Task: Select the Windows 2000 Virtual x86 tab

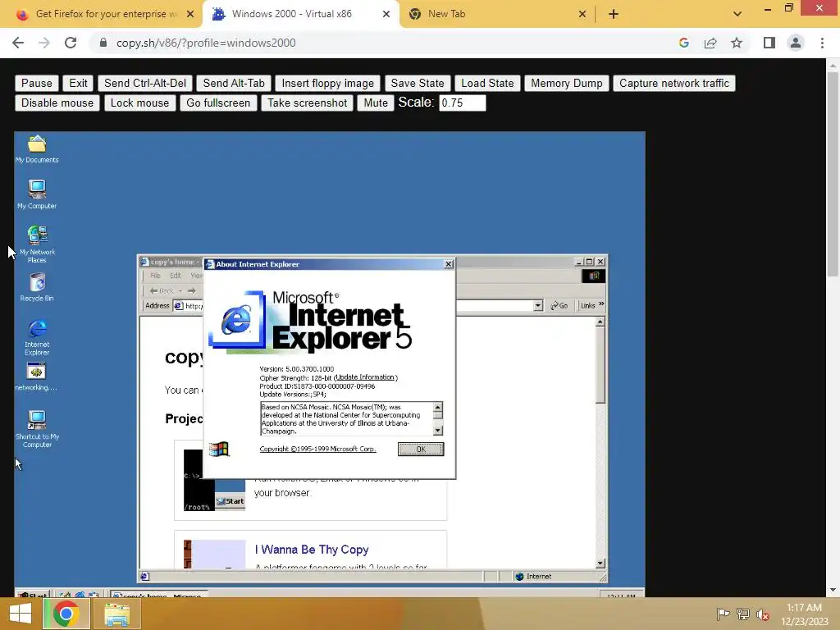Action: [x=300, y=14]
